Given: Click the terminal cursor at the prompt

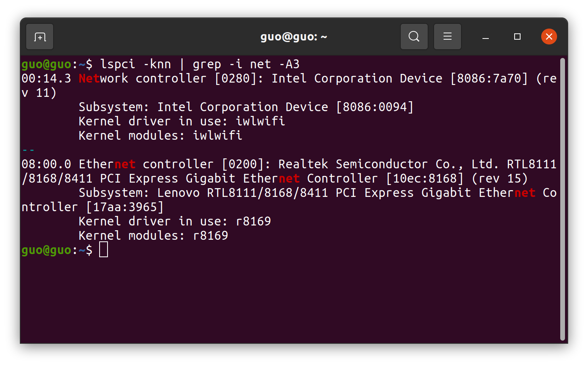Looking at the screenshot, I should pos(104,249).
